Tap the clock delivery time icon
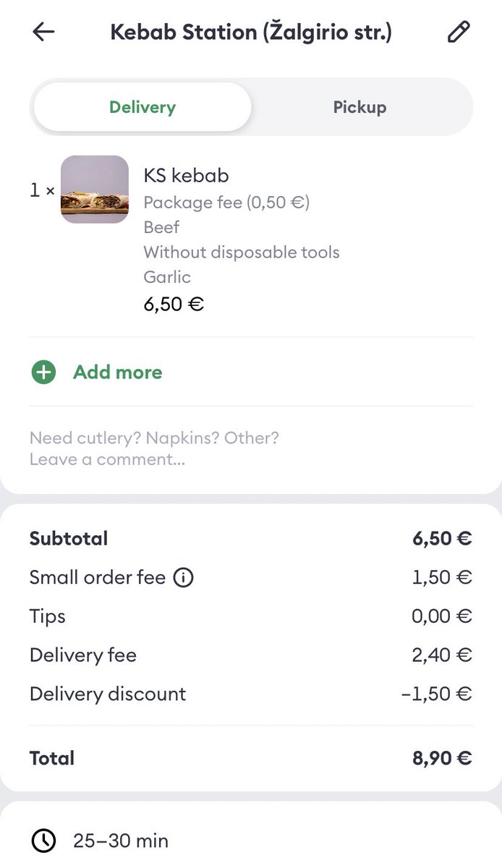The width and height of the screenshot is (502, 868). click(x=43, y=841)
